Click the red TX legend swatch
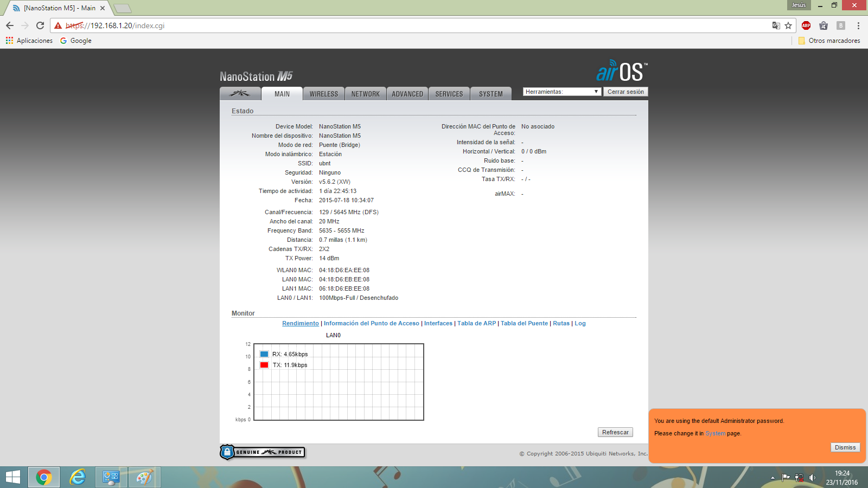The height and width of the screenshot is (488, 868). click(264, 365)
